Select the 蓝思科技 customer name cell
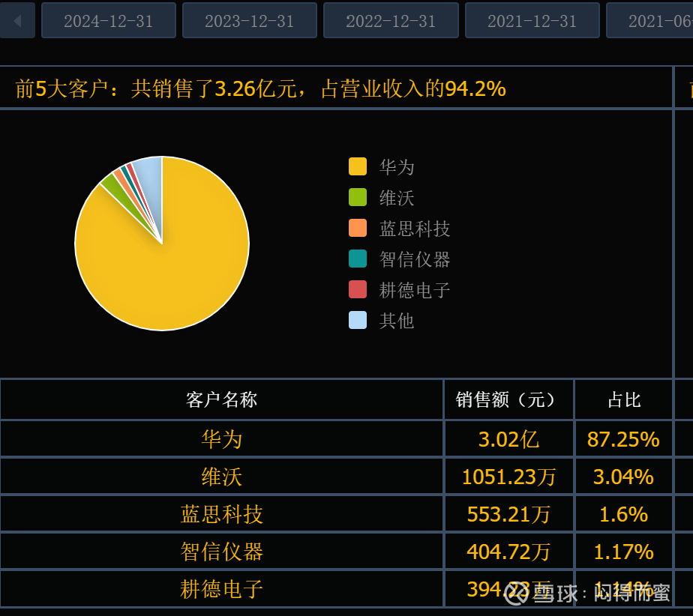The width and height of the screenshot is (693, 616). pos(221,514)
